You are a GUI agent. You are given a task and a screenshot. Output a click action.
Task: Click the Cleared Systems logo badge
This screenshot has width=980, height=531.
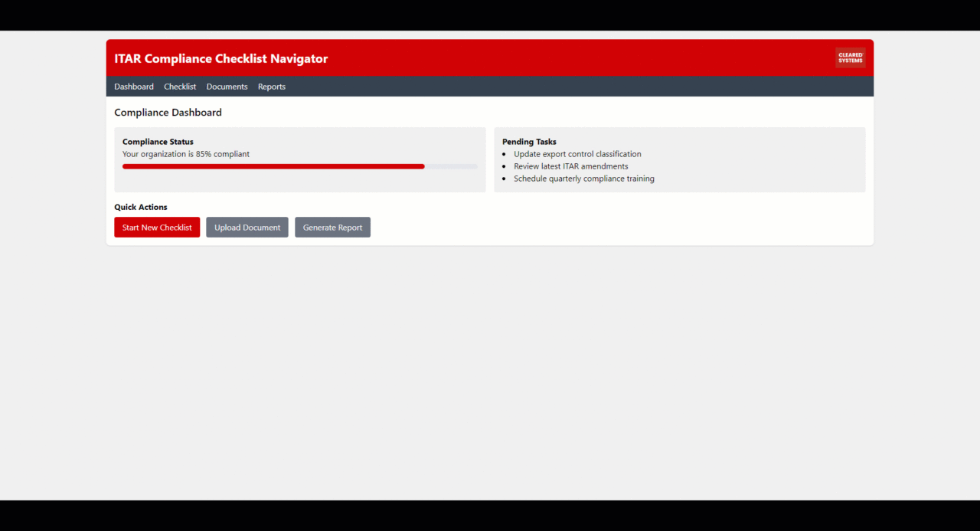(850, 58)
